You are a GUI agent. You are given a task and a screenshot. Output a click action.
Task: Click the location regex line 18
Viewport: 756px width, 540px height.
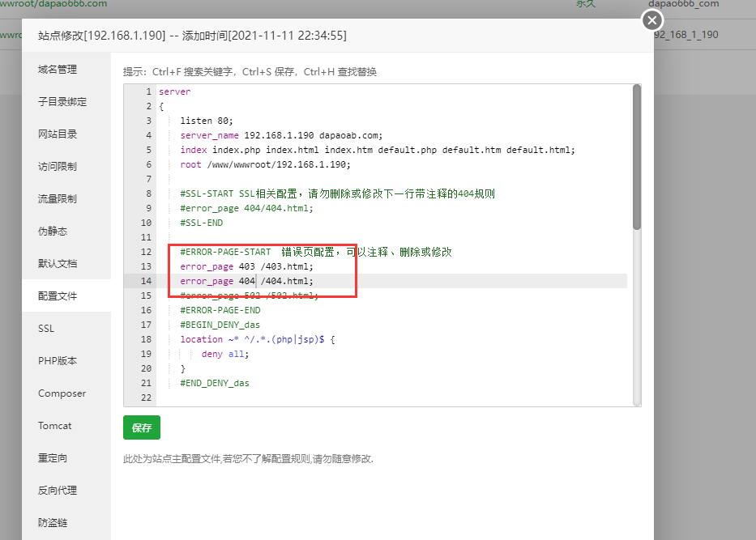click(258, 339)
